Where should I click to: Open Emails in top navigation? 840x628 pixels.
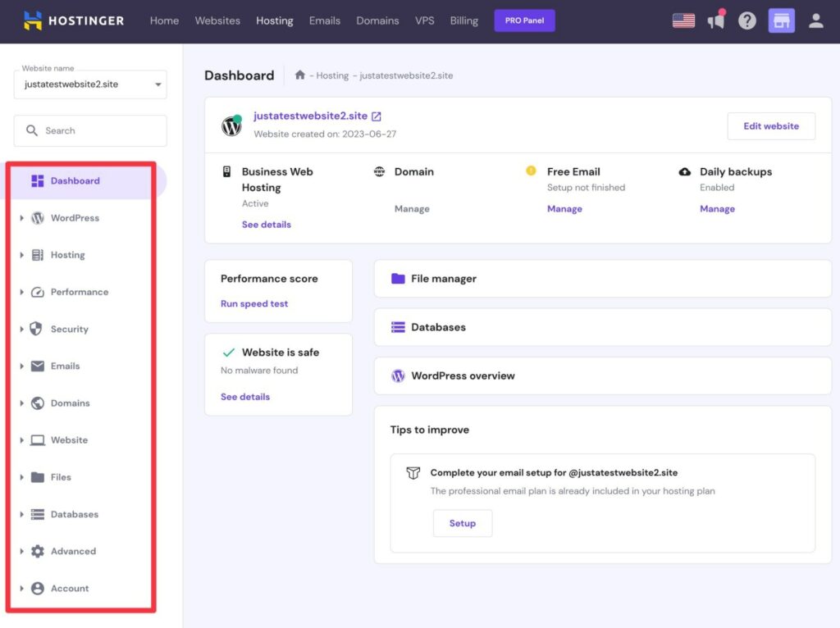point(325,20)
